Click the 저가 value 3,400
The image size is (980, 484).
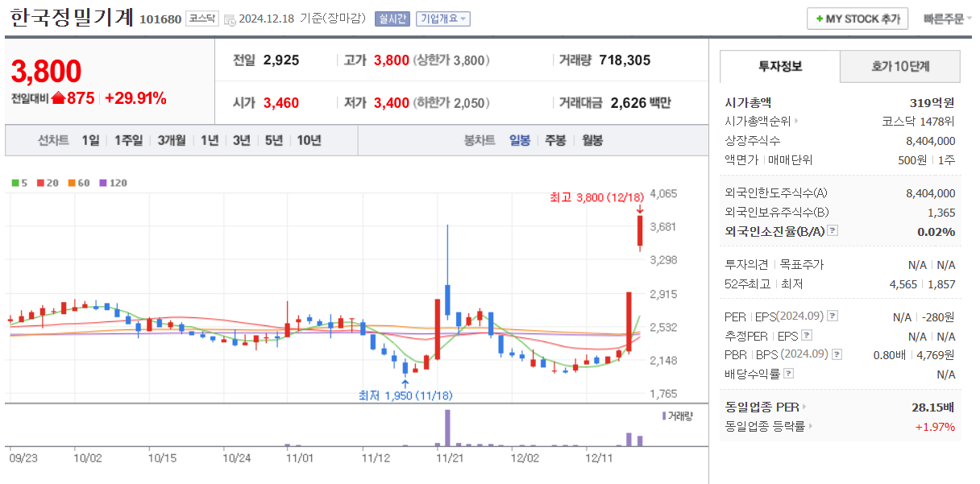tap(392, 102)
